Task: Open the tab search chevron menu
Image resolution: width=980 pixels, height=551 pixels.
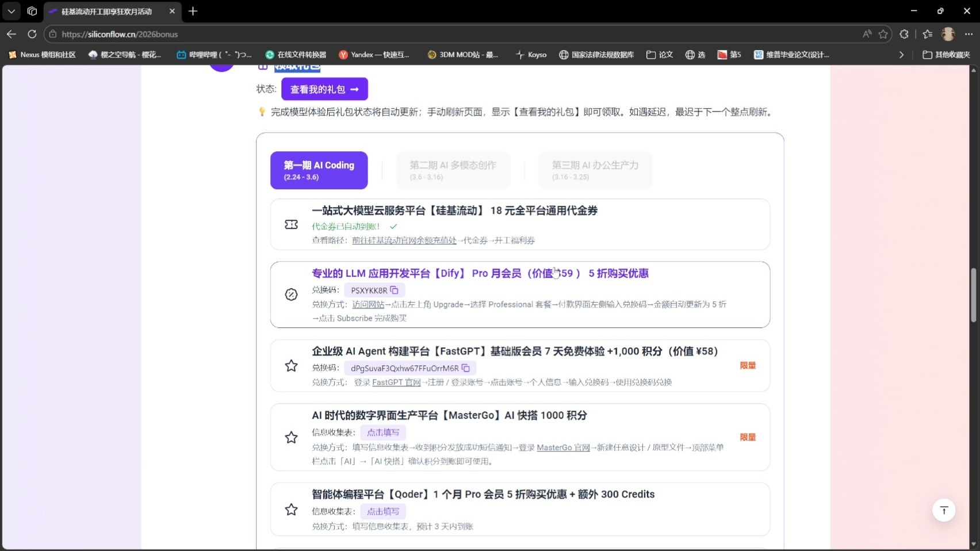Action: coord(12,11)
